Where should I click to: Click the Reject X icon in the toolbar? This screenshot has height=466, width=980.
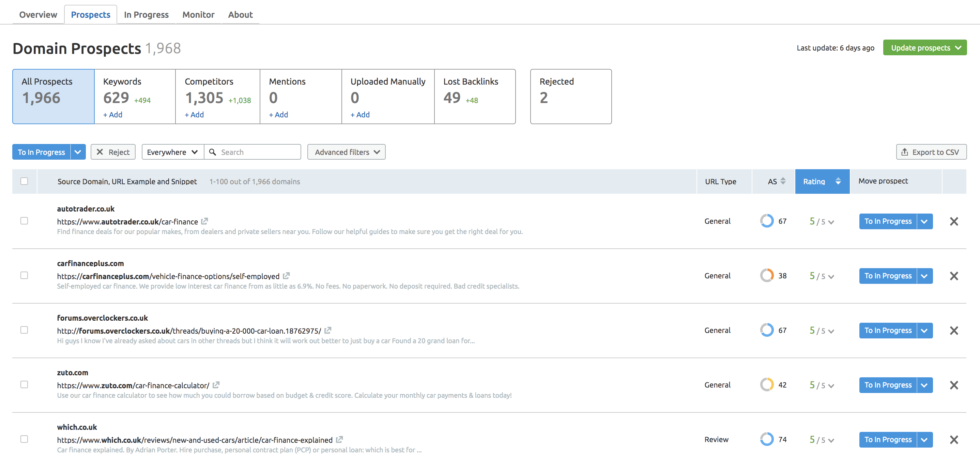[x=100, y=151]
